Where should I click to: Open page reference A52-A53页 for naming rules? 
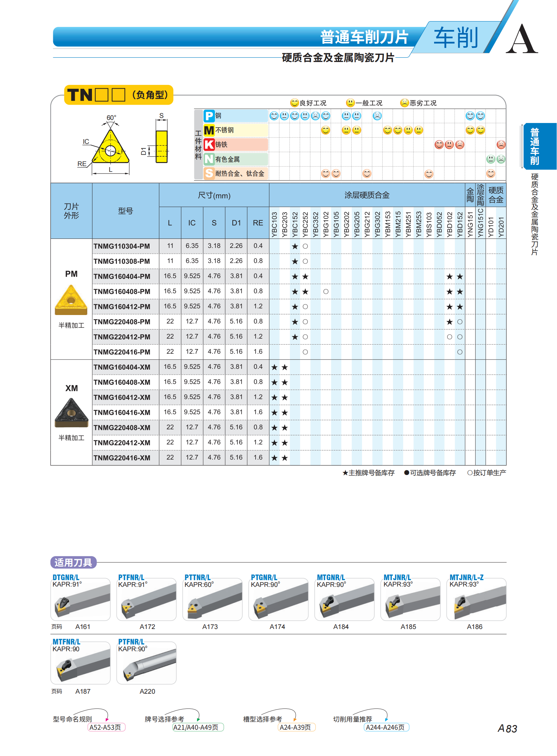coord(106,727)
